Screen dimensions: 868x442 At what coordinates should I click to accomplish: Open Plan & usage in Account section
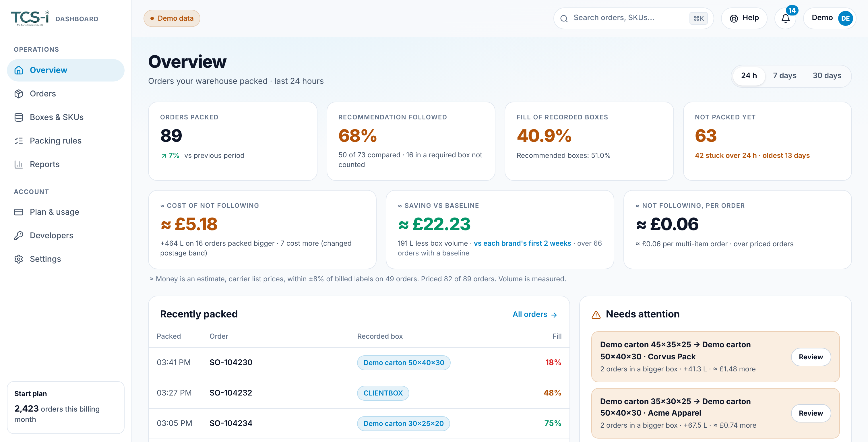tap(66, 212)
